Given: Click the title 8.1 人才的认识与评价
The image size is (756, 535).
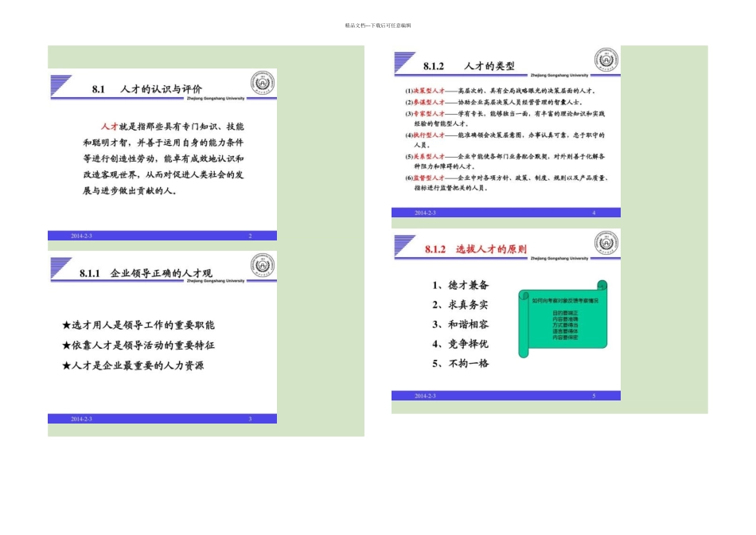Looking at the screenshot, I should (x=147, y=88).
